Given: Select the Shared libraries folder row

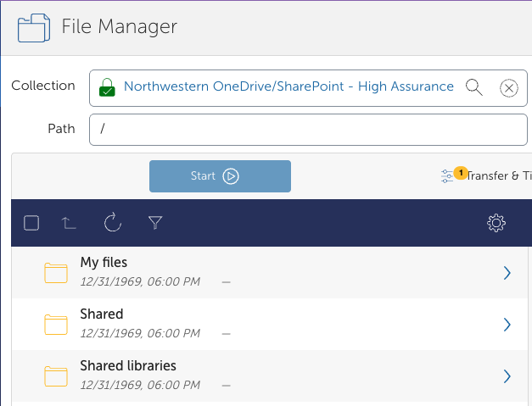Looking at the screenshot, I should 270,376.
